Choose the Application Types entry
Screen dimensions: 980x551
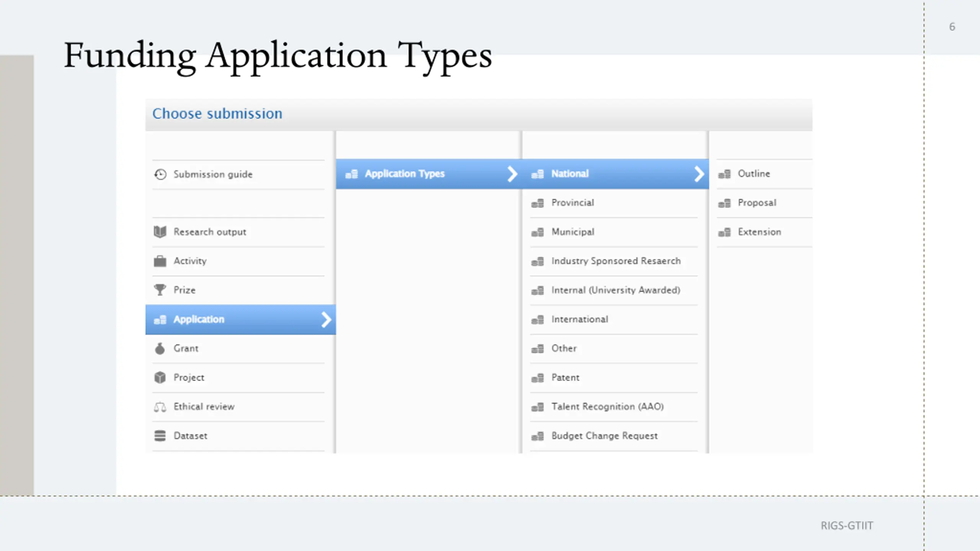429,174
